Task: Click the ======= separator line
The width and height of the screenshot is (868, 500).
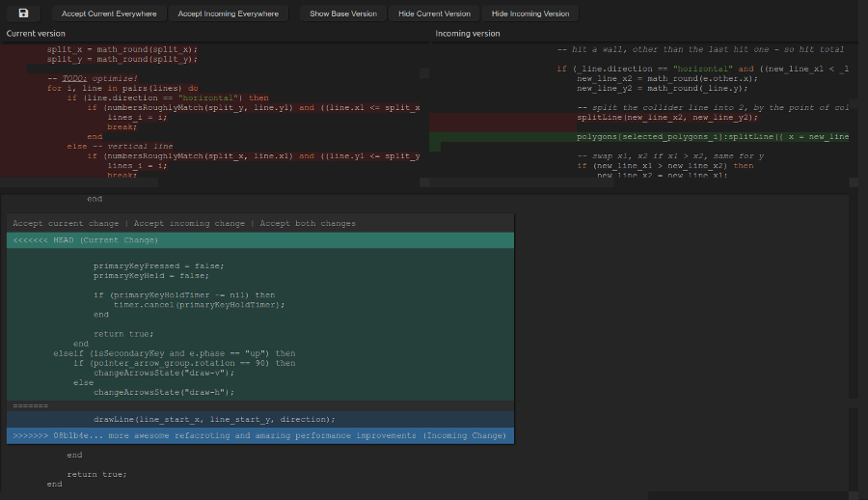Action: pos(260,405)
